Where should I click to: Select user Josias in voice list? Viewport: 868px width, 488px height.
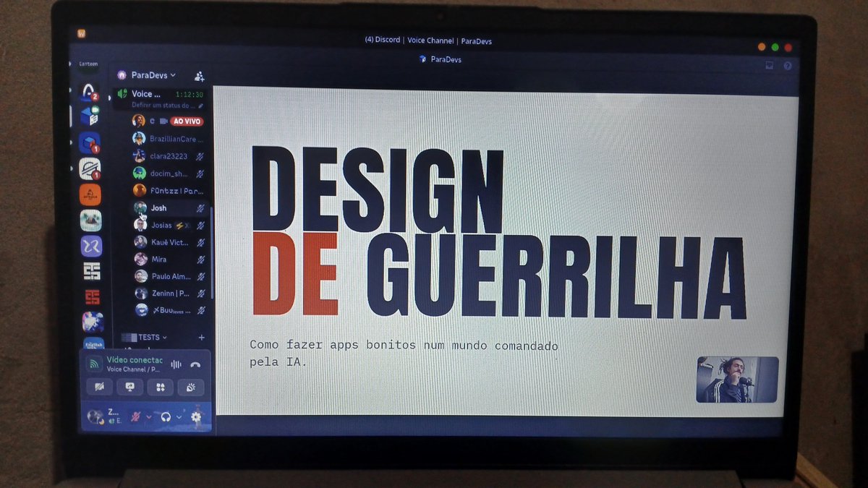click(171, 225)
